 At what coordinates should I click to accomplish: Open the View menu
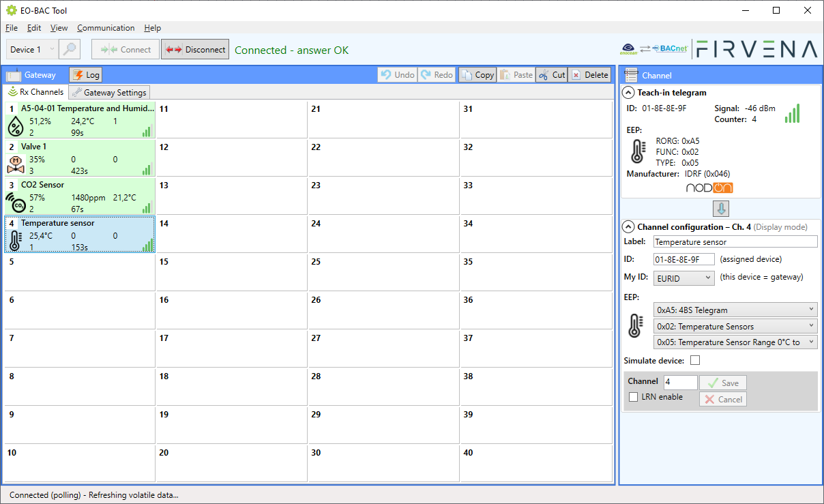click(x=59, y=28)
